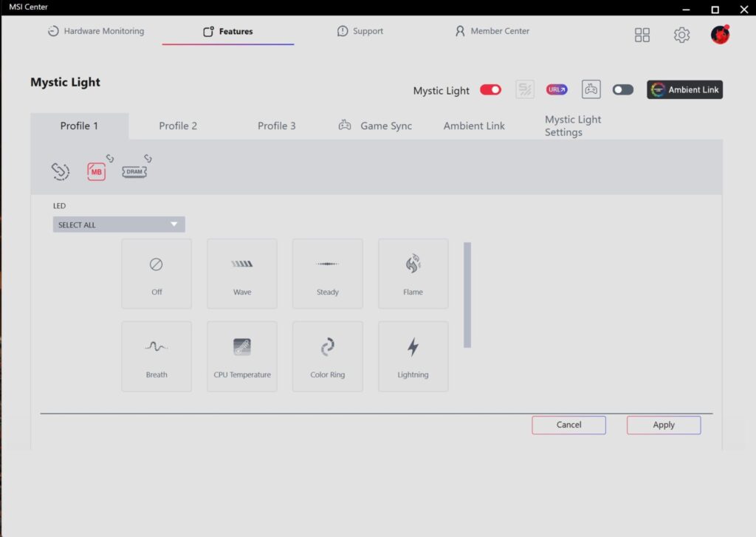Click the game controller icon in header
This screenshot has height=537, width=756.
591,89
